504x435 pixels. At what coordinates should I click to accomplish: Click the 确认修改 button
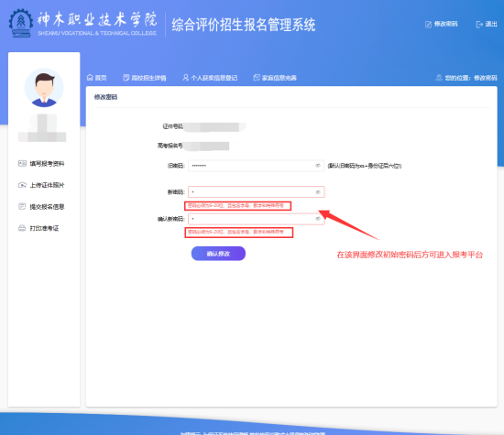click(x=218, y=254)
